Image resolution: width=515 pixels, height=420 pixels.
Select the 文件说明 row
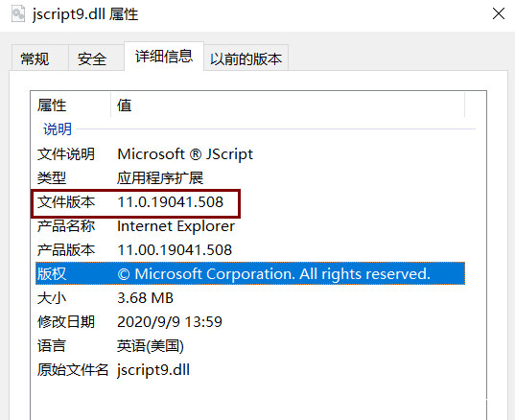(x=250, y=154)
